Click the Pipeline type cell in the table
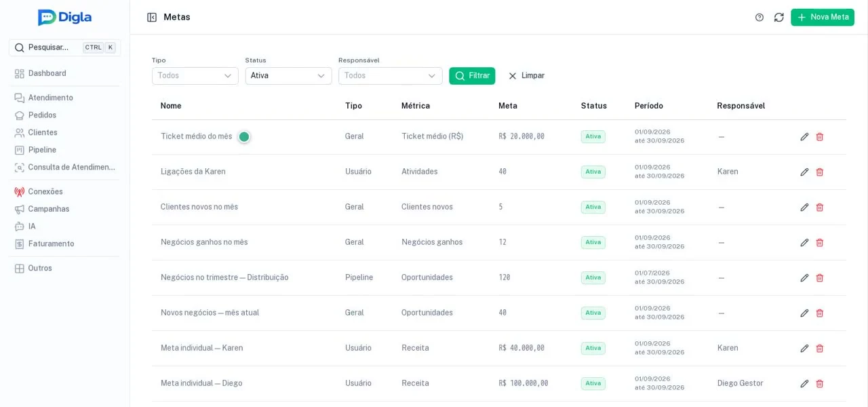868x407 pixels. click(359, 278)
